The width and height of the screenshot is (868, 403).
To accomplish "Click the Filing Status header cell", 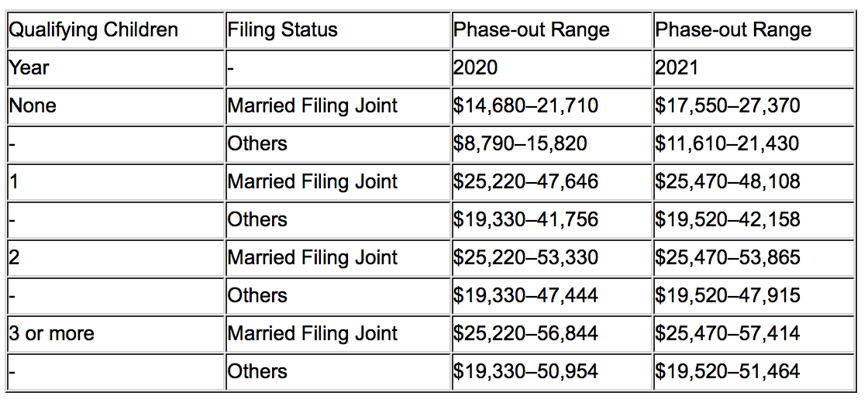I will [x=338, y=29].
